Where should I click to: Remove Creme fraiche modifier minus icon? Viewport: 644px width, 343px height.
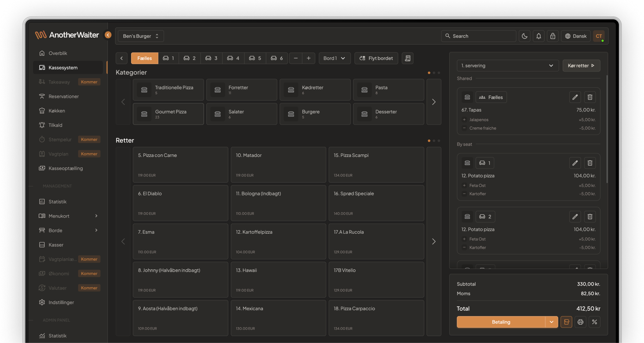pos(464,128)
